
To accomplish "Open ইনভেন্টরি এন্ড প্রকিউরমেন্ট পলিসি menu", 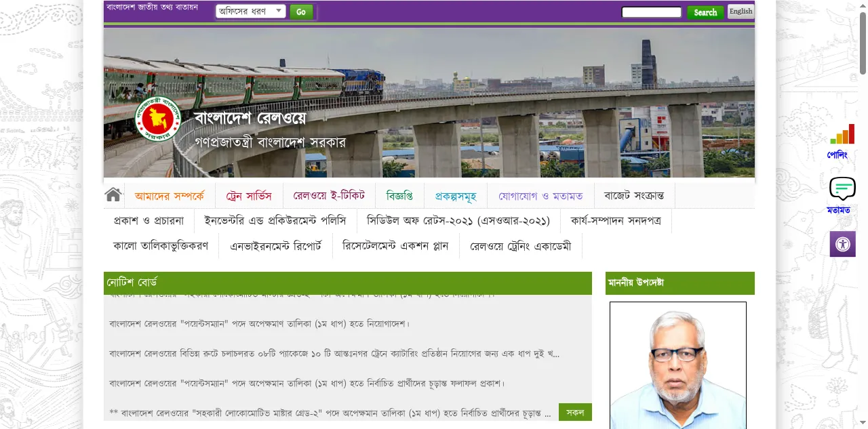I will pos(275,220).
